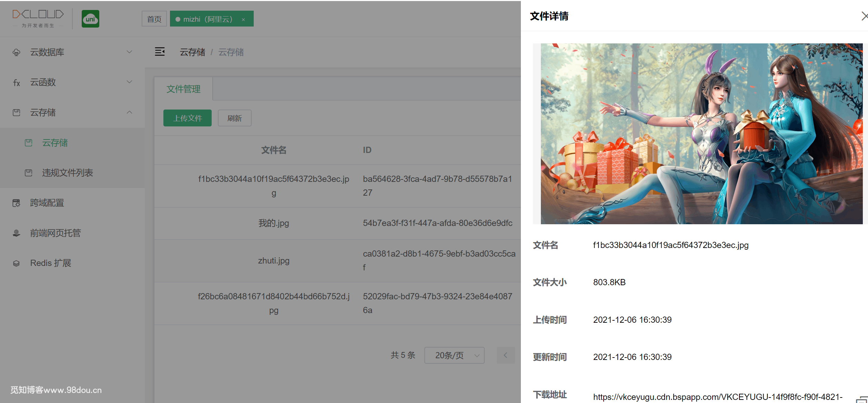Click ID starting with ba564628-3fca

(x=437, y=186)
